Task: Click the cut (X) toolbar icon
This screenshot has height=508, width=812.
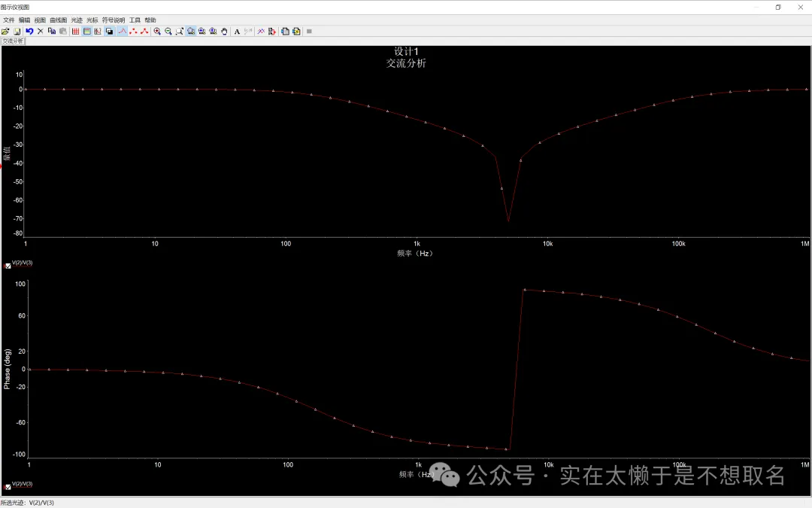Action: click(x=41, y=32)
